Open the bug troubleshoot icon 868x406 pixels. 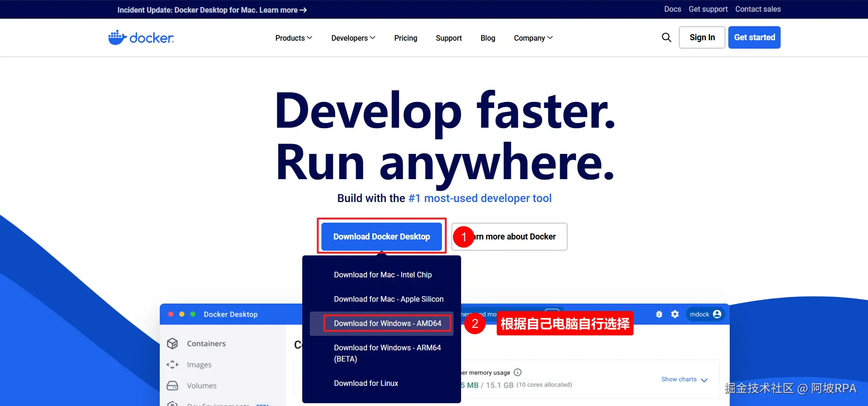pos(659,314)
